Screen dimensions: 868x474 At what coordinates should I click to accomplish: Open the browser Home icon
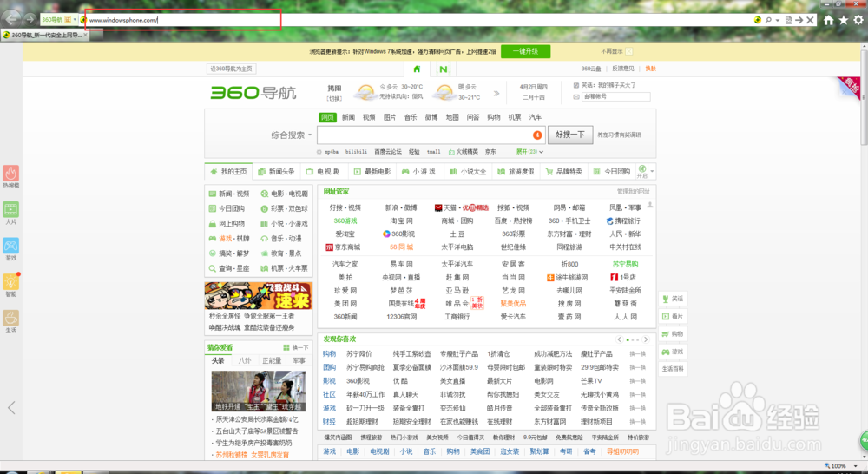coord(828,20)
